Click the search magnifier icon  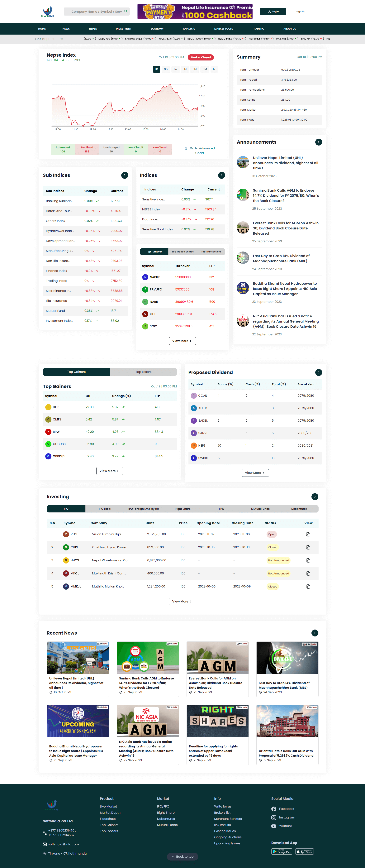(x=126, y=12)
